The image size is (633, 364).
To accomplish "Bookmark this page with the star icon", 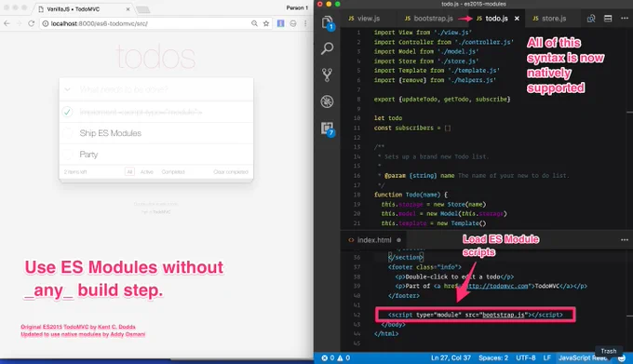I will (266, 23).
